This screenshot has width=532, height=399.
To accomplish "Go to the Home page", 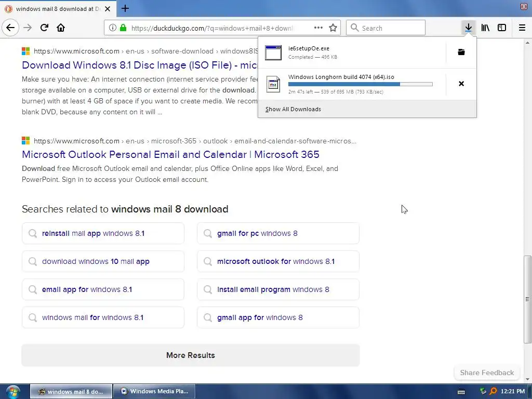I will click(x=61, y=28).
